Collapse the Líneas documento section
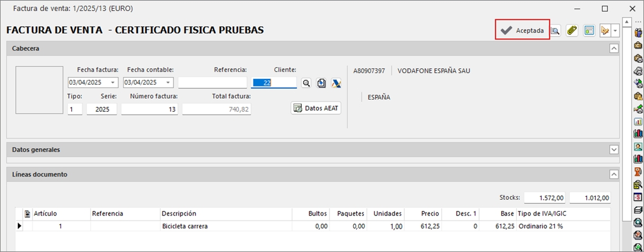 click(614, 174)
